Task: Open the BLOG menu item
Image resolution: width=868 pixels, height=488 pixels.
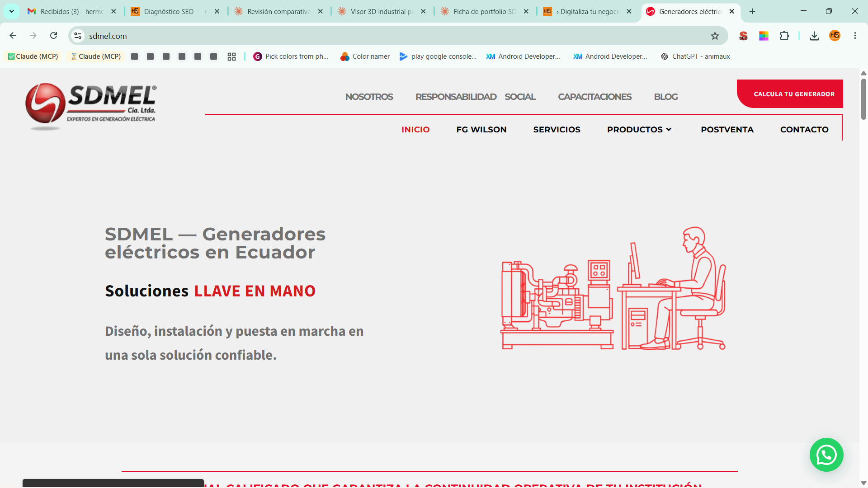Action: (x=665, y=97)
